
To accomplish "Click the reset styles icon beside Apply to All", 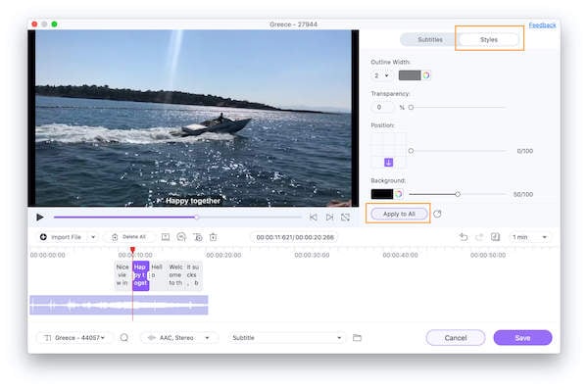I will coord(437,214).
